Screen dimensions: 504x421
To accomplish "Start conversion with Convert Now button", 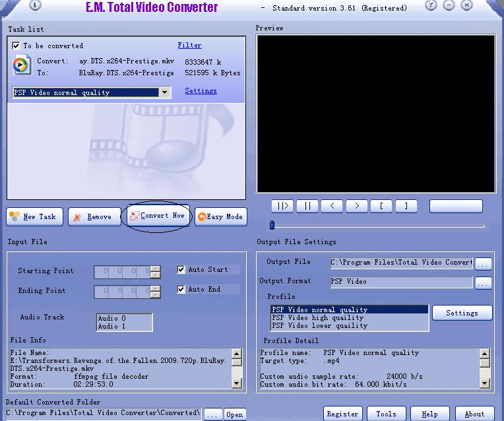I will tap(158, 216).
